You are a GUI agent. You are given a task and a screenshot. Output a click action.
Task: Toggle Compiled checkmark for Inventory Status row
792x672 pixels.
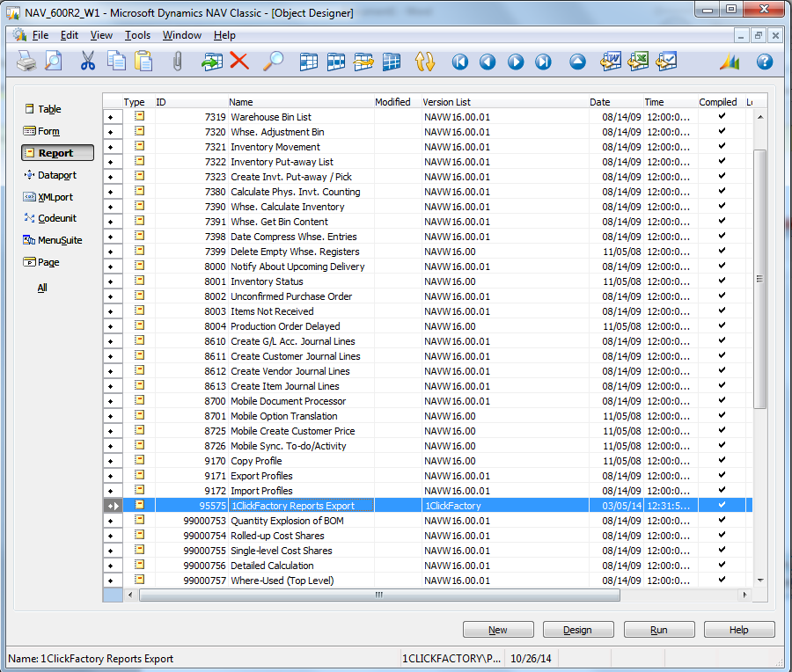(722, 281)
